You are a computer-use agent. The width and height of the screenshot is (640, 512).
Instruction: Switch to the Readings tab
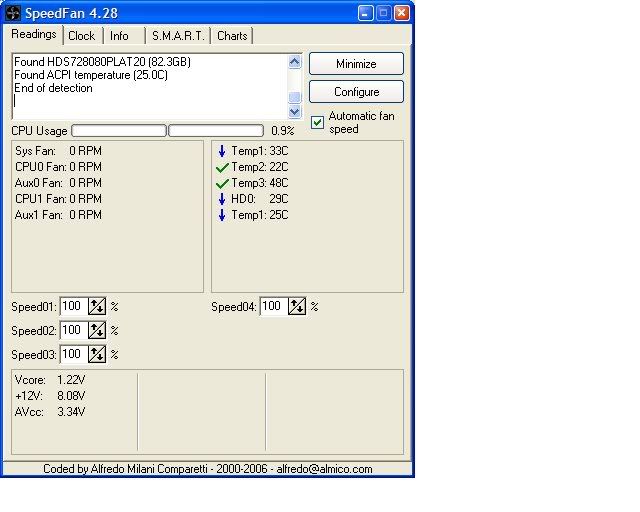point(33,35)
